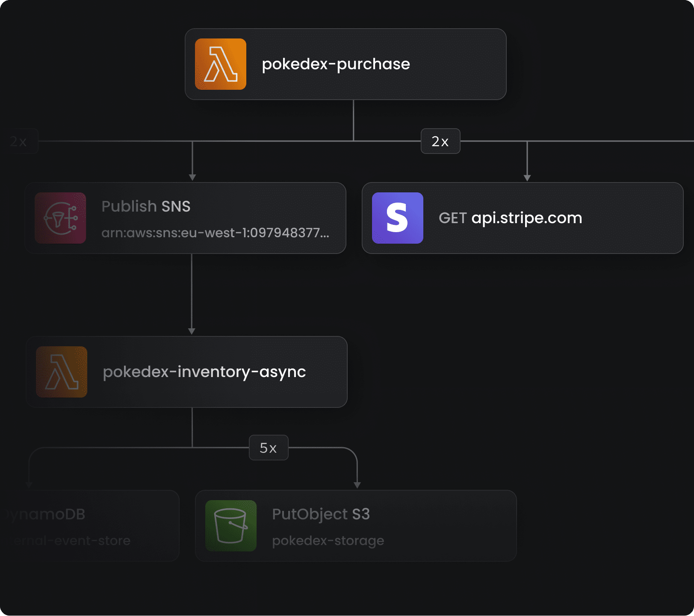Screen dimensions: 694x616
Task: Select the pokedex-inventory-async function name
Action: (204, 372)
